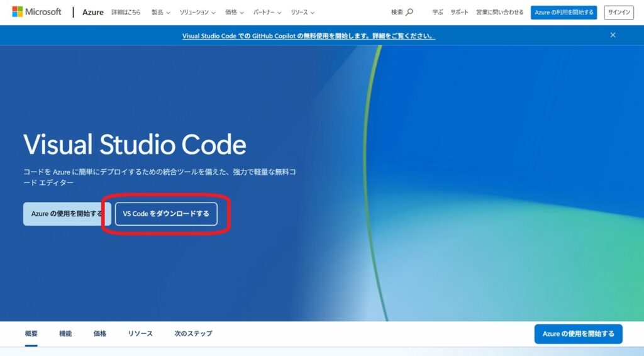Open the サポート link in header

tap(459, 13)
